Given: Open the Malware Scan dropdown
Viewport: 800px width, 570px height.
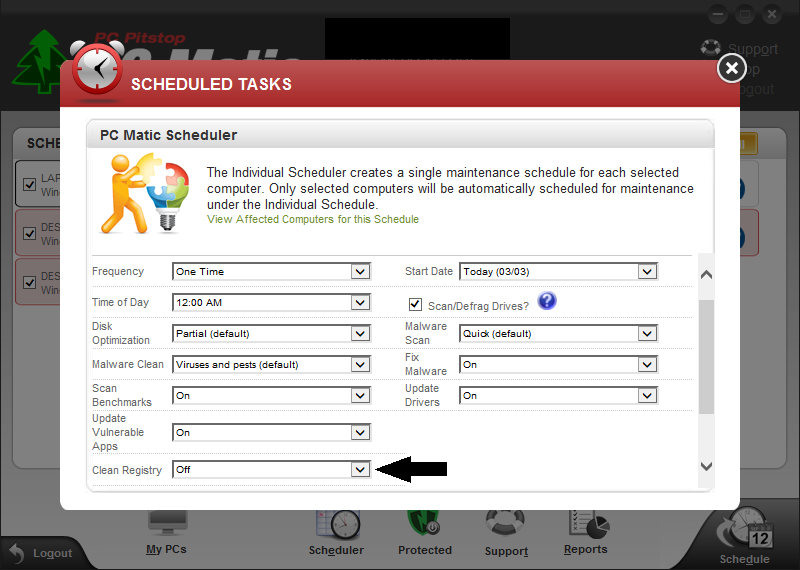Looking at the screenshot, I should [x=647, y=334].
